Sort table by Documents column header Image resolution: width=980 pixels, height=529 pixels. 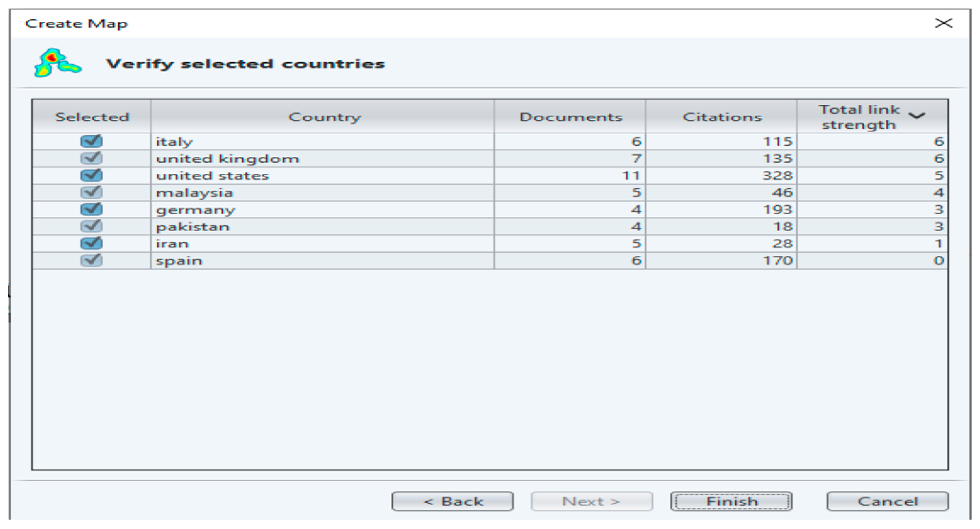(x=570, y=117)
